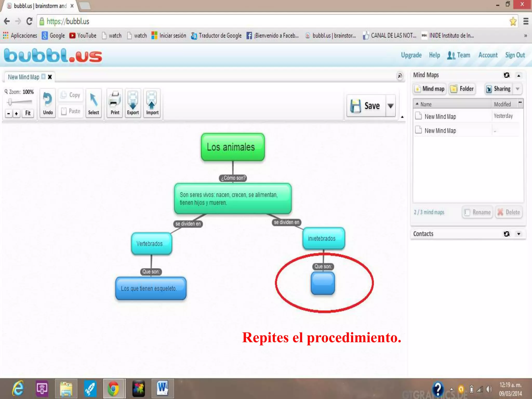Adjust the zoom slider handle

point(10,102)
